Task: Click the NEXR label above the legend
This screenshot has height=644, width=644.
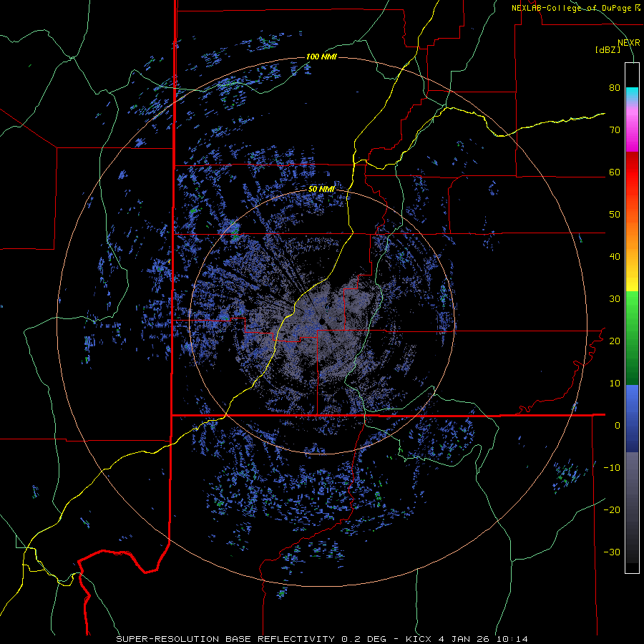Action: click(629, 43)
